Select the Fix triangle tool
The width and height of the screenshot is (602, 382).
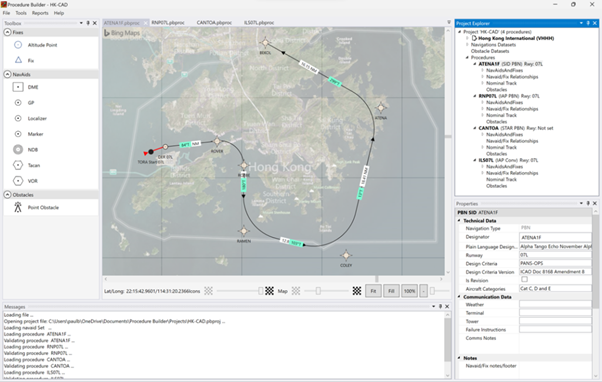[31, 60]
